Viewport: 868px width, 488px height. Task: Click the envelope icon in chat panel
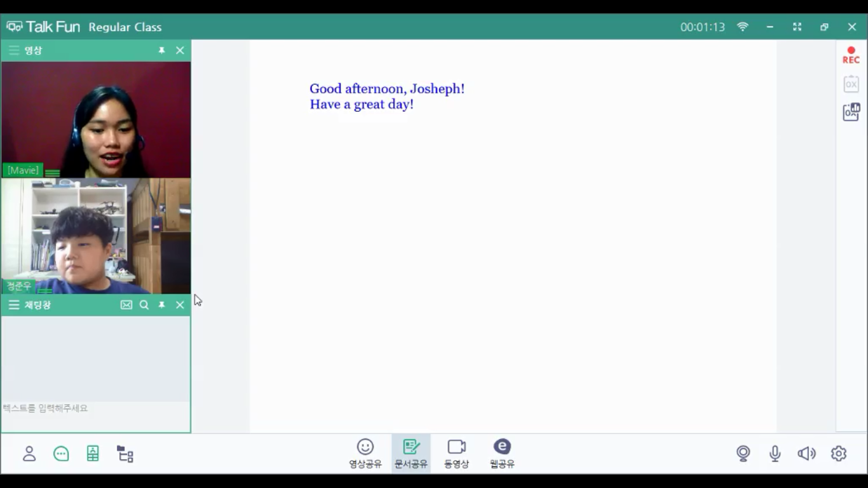click(x=126, y=305)
